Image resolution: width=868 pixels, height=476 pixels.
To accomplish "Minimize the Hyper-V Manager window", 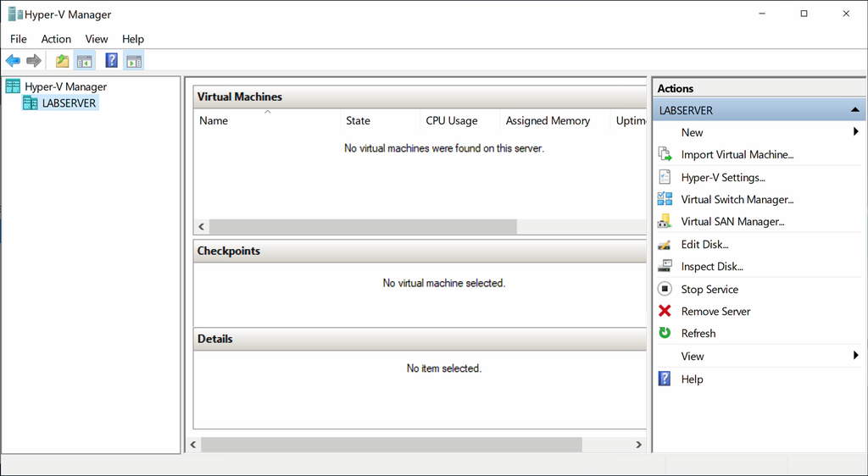I will coord(762,14).
